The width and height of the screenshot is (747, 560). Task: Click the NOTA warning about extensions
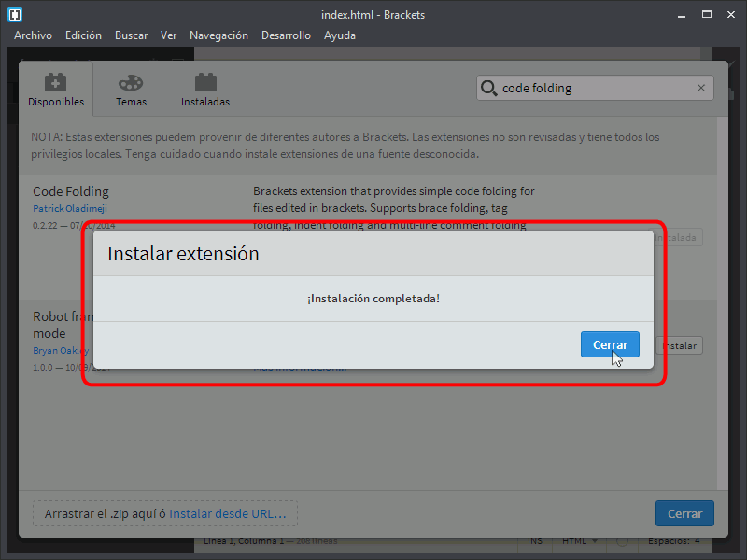[345, 146]
